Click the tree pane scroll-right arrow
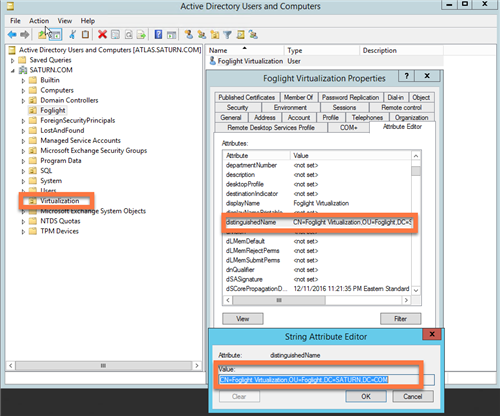Image resolution: width=500 pixels, height=416 pixels. [x=197, y=366]
